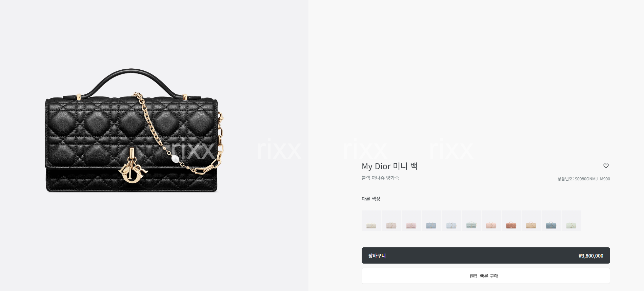Select the beige-pink bag color variant
Image resolution: width=644 pixels, height=291 pixels.
[x=391, y=221]
